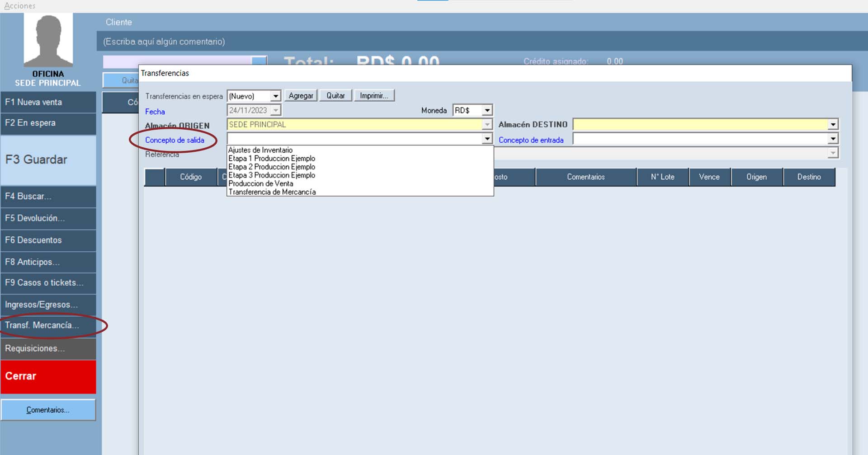Click the Comentarios... button

[x=48, y=410]
